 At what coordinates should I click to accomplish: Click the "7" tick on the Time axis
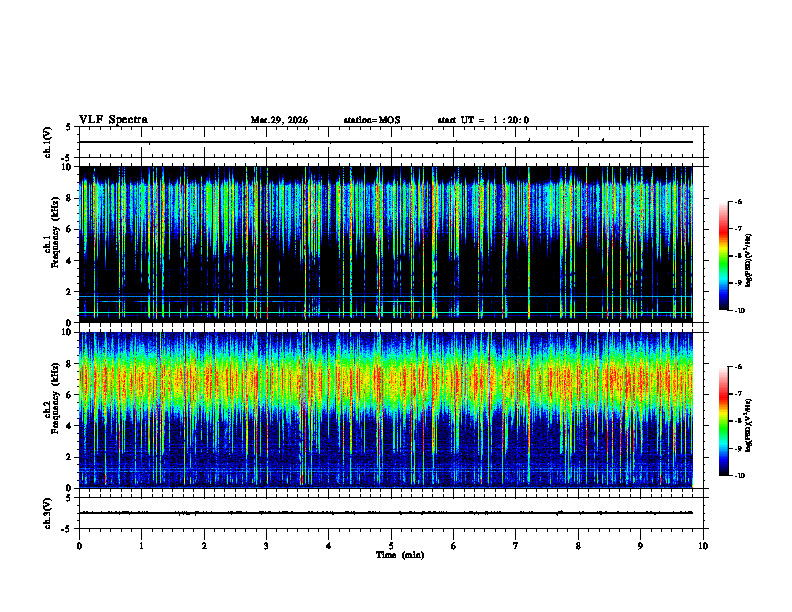click(516, 546)
